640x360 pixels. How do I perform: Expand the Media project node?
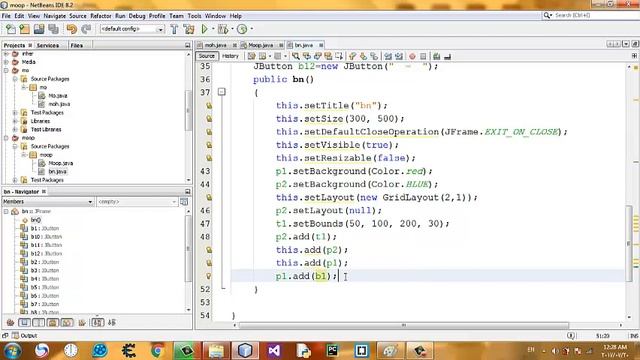coord(6,62)
